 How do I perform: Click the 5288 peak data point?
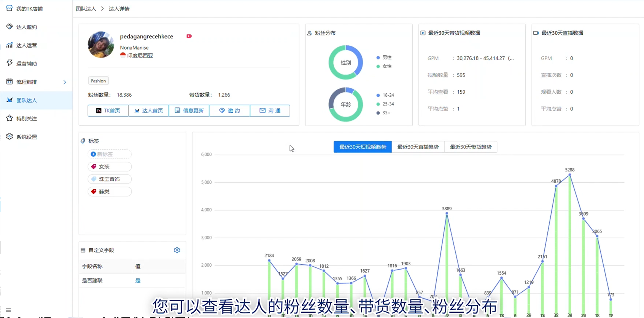pyautogui.click(x=569, y=175)
